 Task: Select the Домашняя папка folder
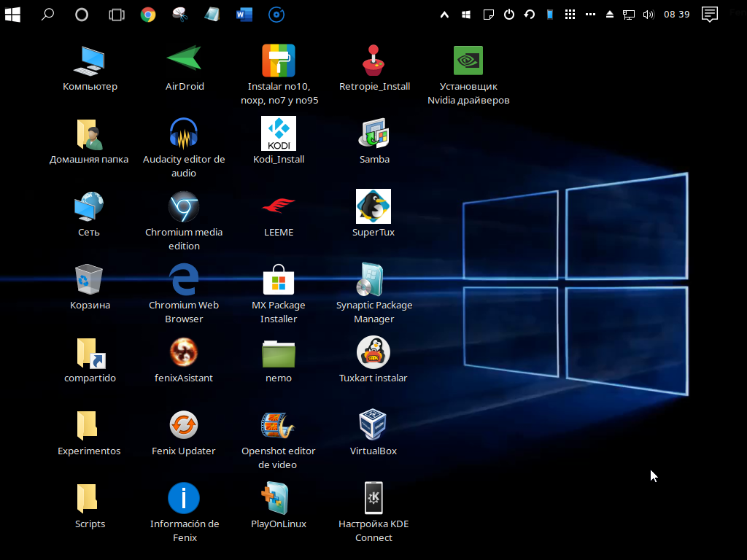pos(89,134)
